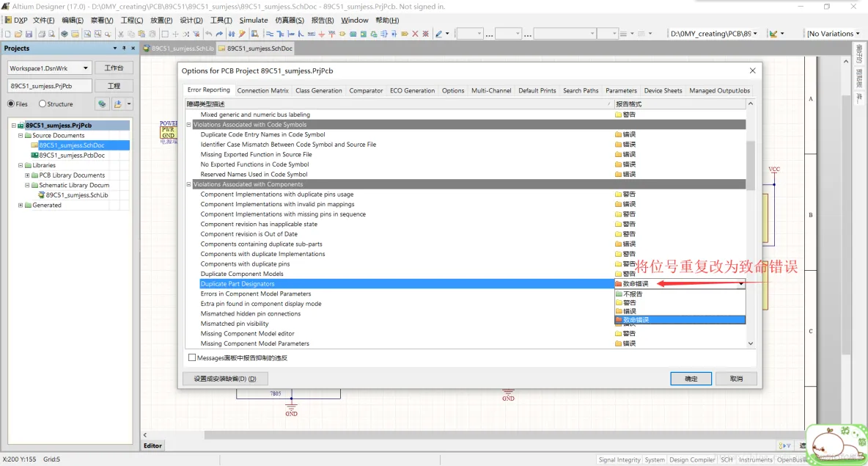
Task: Click the Undo arrow toolbar icon
Action: [x=209, y=34]
